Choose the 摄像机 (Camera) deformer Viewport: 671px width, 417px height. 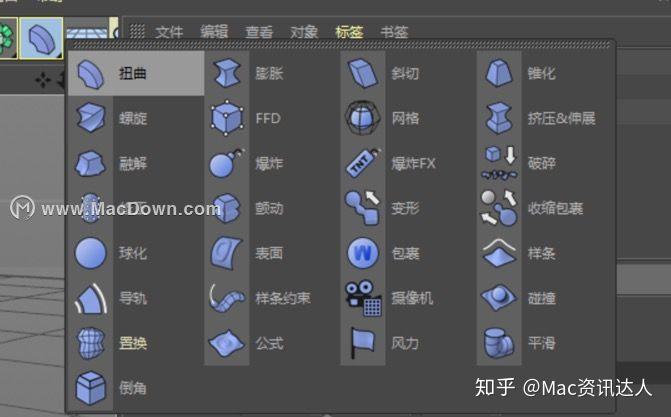[x=408, y=298]
